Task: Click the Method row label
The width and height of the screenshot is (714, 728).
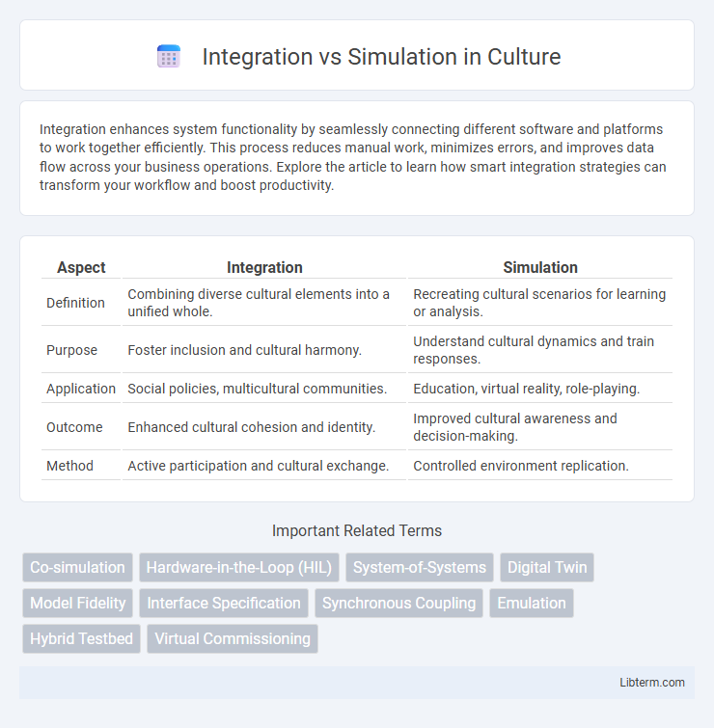Action: pyautogui.click(x=69, y=466)
